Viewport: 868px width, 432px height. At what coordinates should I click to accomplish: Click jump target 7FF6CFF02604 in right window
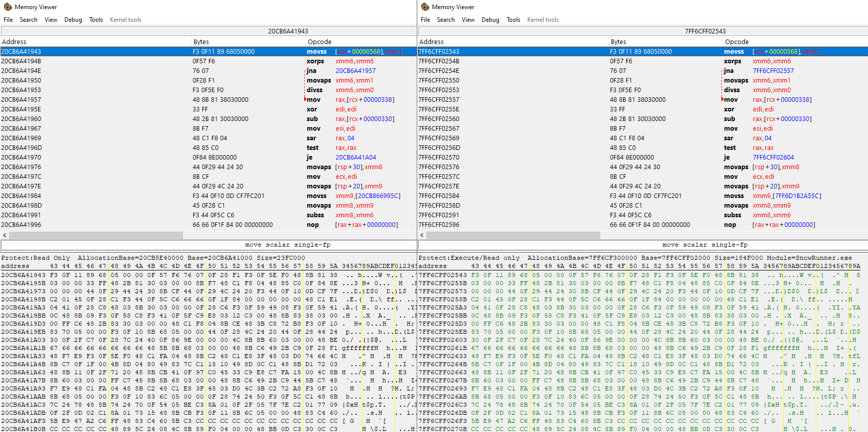tap(773, 157)
